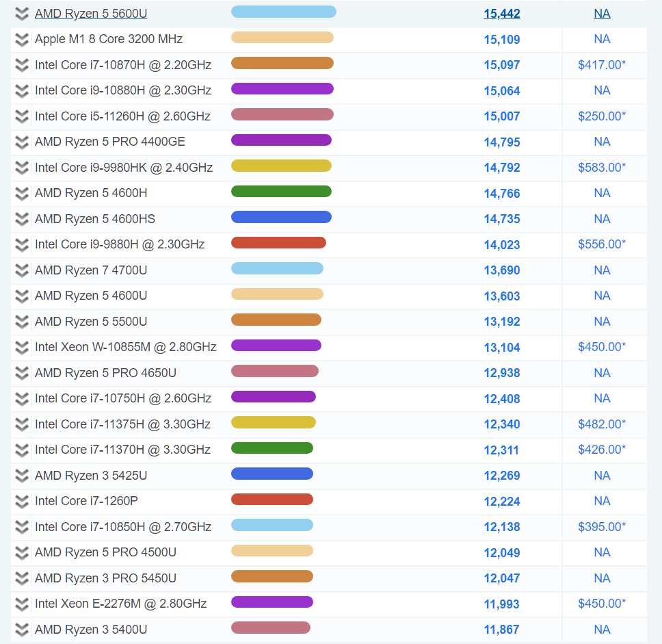This screenshot has height=644, width=662.
Task: Expand AMD Ryzen 5 PRO 4650U chevron
Action: (x=21, y=373)
